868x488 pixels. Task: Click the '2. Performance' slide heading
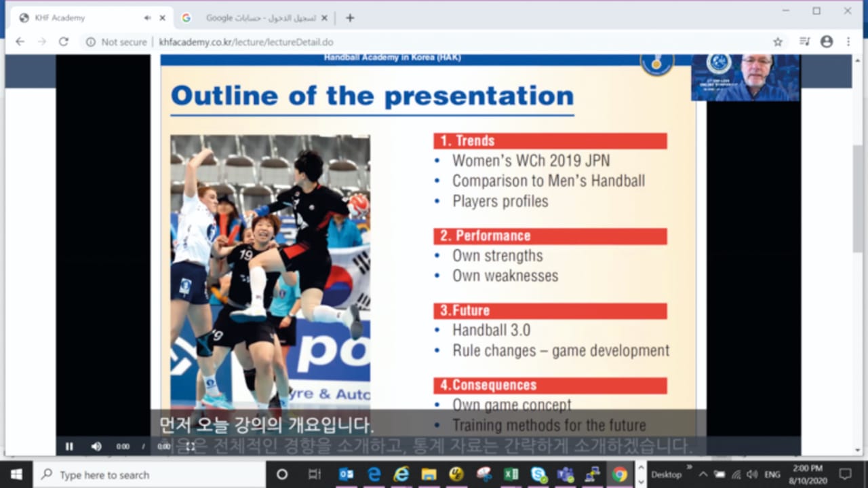coord(550,236)
